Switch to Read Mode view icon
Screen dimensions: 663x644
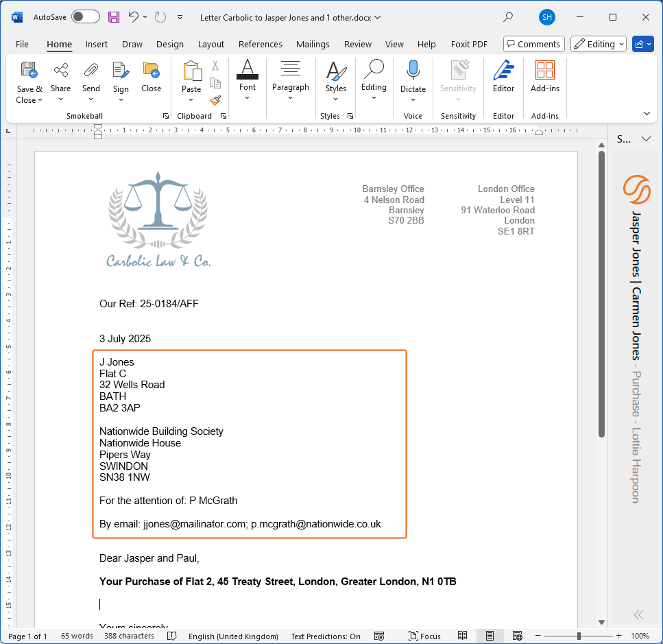[x=463, y=636]
